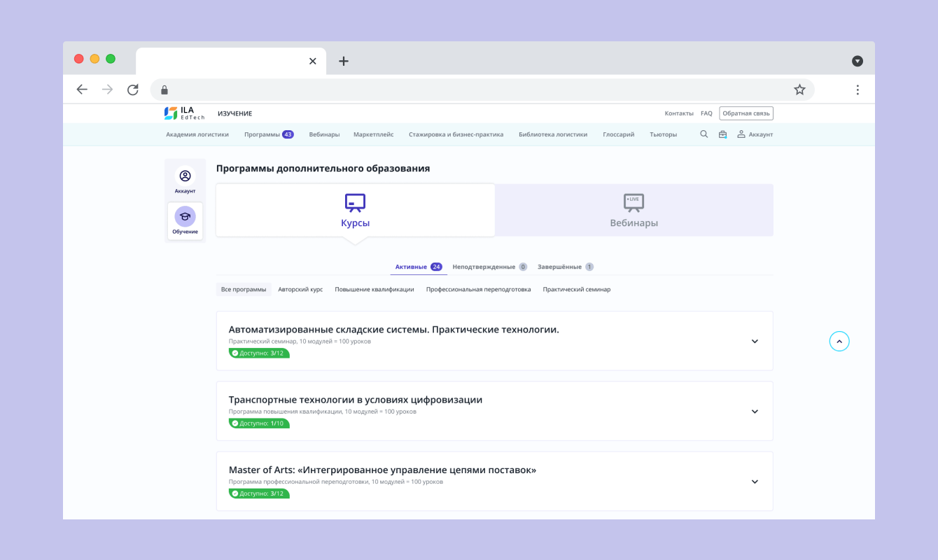
Task: Reload the page in browser
Action: coord(132,90)
